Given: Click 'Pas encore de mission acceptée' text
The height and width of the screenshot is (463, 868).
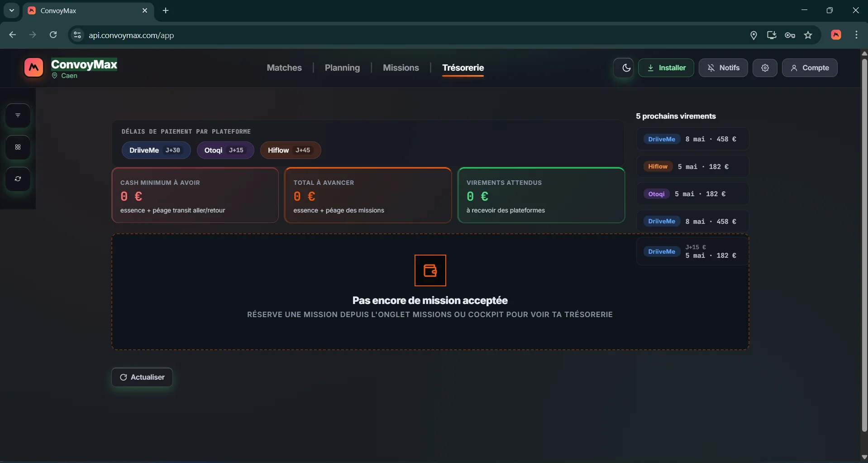Looking at the screenshot, I should click(x=430, y=300).
